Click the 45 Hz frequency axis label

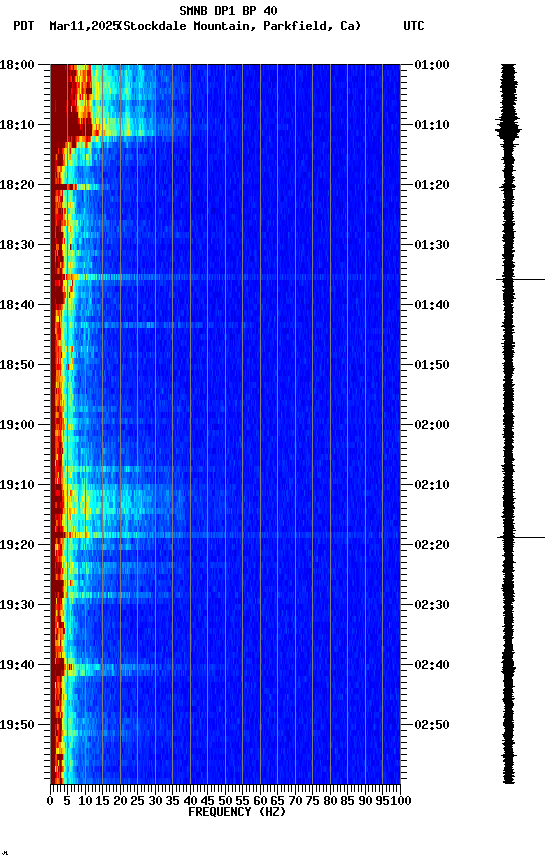tap(208, 801)
